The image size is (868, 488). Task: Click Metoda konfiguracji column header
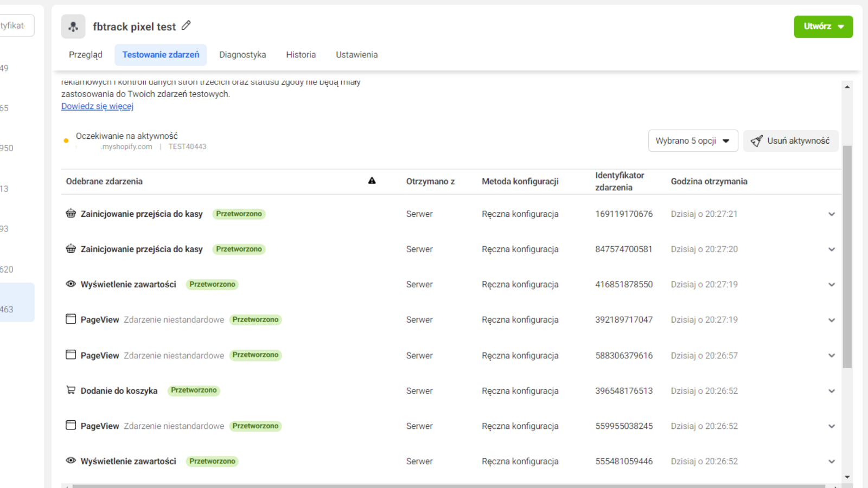coord(520,182)
